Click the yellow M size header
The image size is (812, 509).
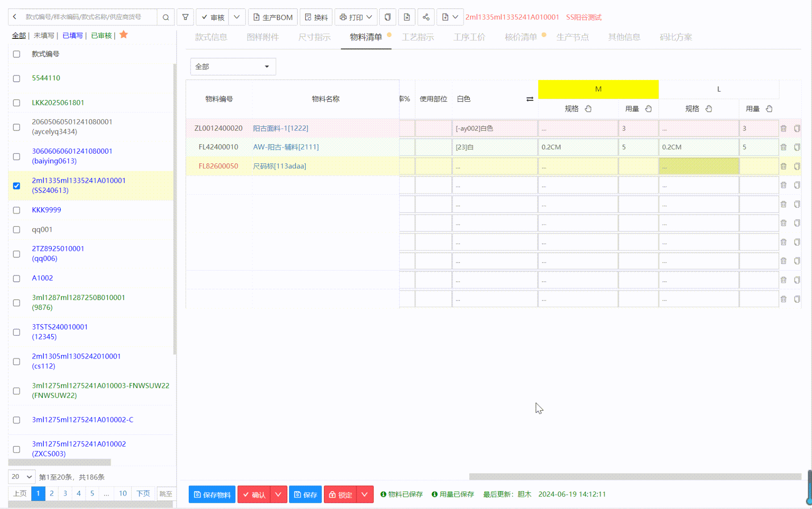point(598,89)
